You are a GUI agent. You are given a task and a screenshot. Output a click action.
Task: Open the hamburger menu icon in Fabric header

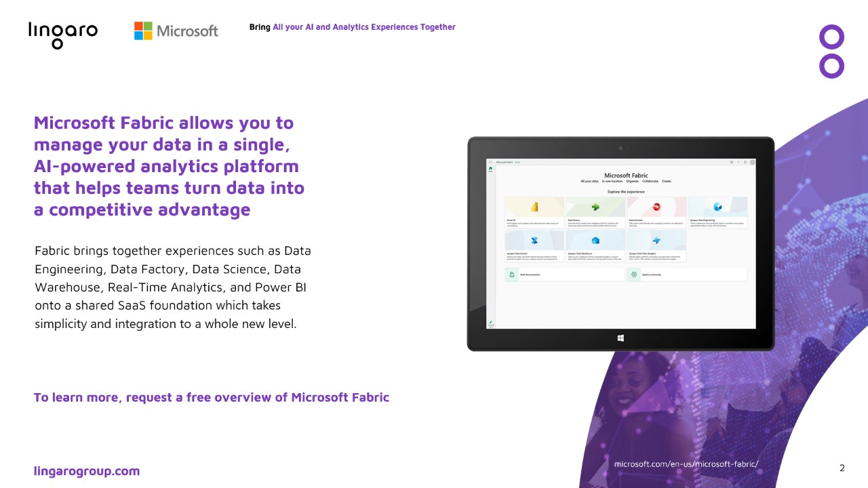490,162
